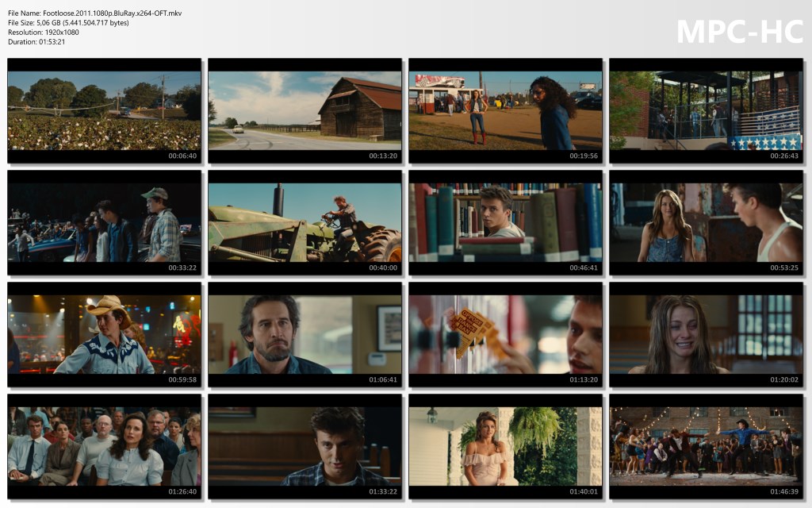812x508 pixels.
Task: Open the green tractor thumbnail at 00:40:00
Action: click(304, 222)
